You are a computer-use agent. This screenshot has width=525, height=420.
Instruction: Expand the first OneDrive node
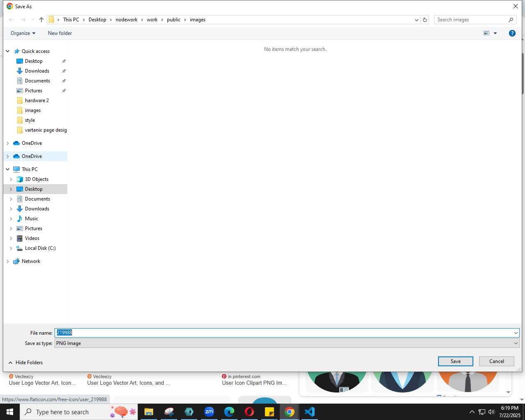point(7,143)
